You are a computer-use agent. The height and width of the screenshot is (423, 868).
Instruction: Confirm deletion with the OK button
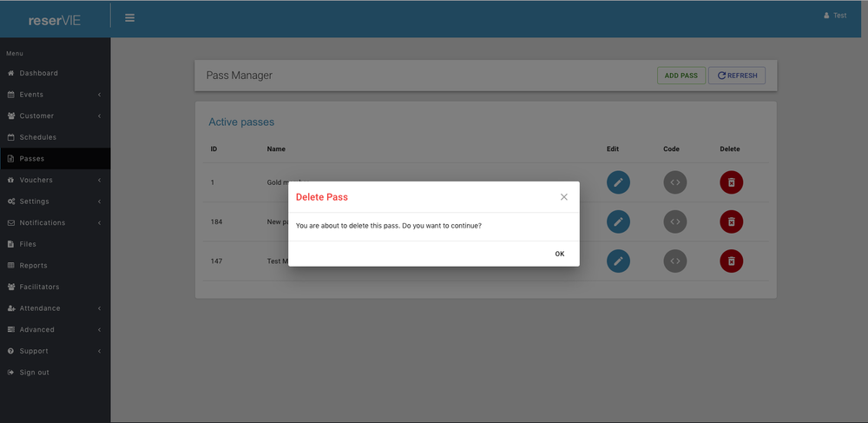(x=560, y=254)
